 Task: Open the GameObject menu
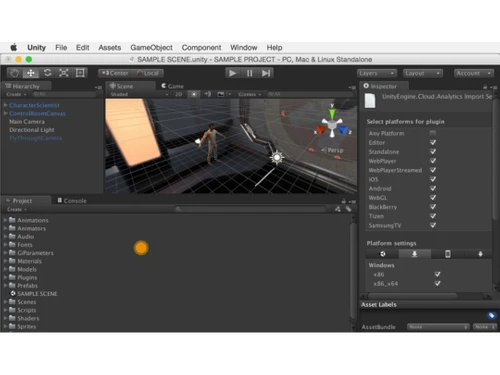click(x=151, y=48)
